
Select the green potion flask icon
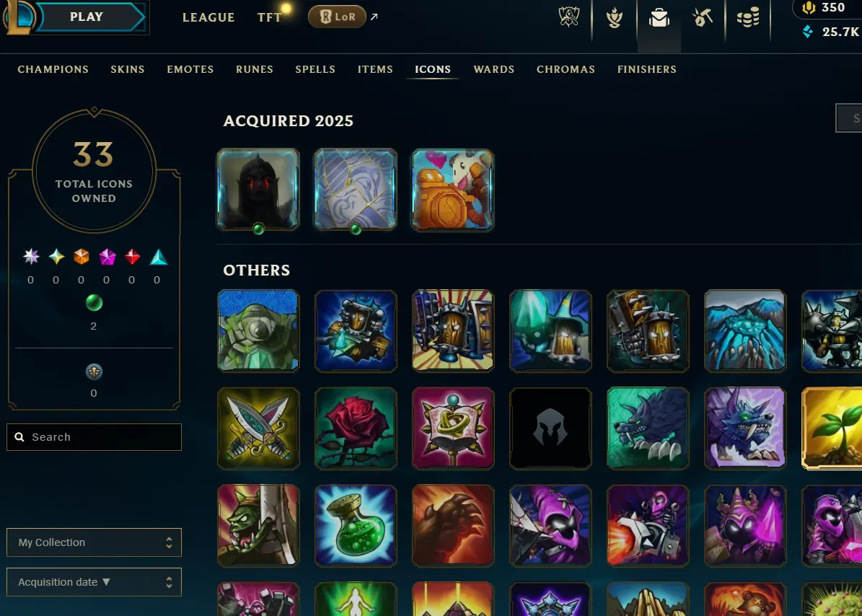[356, 525]
